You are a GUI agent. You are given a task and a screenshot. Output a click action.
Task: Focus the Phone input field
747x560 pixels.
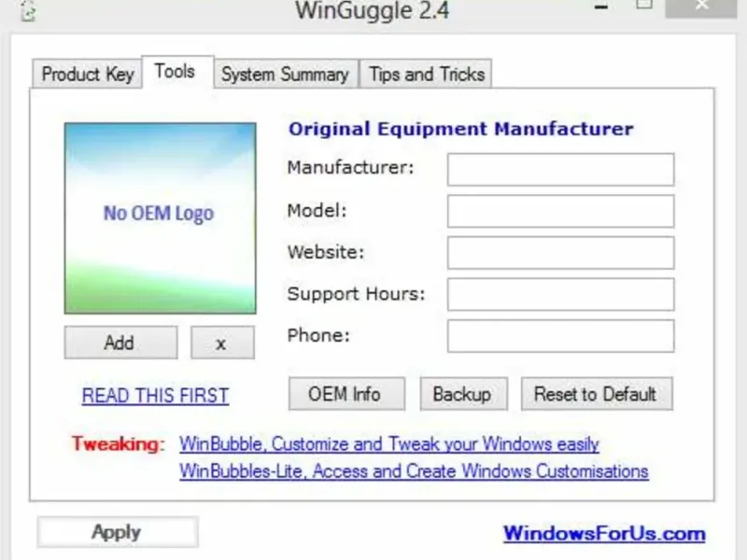(561, 336)
